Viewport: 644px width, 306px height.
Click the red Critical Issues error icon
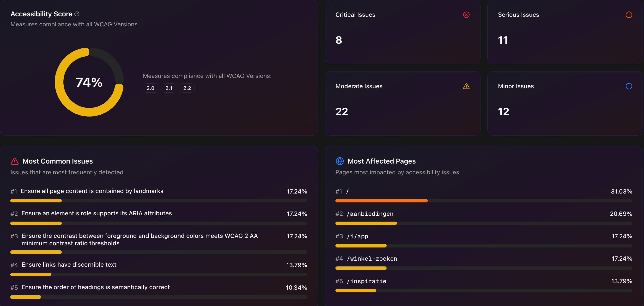(466, 15)
